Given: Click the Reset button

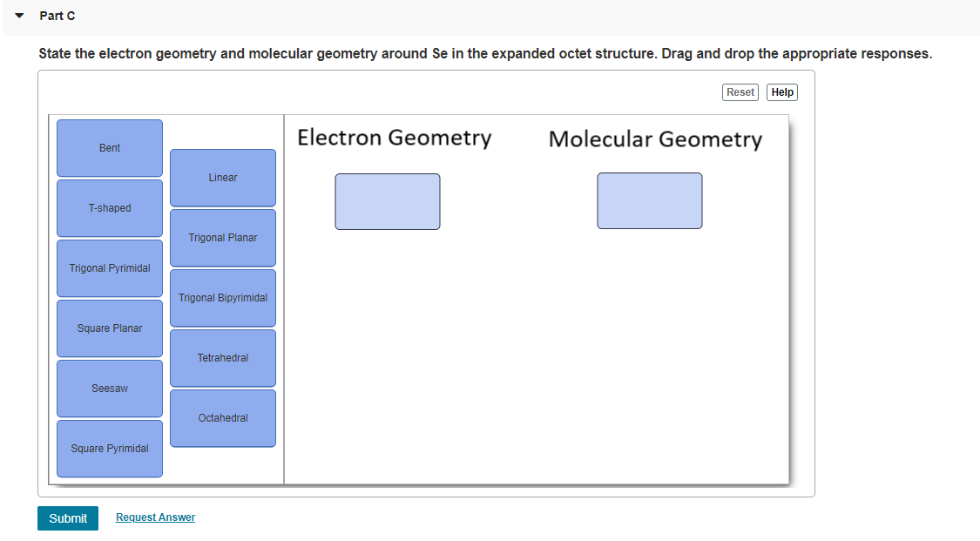Looking at the screenshot, I should click(x=740, y=91).
